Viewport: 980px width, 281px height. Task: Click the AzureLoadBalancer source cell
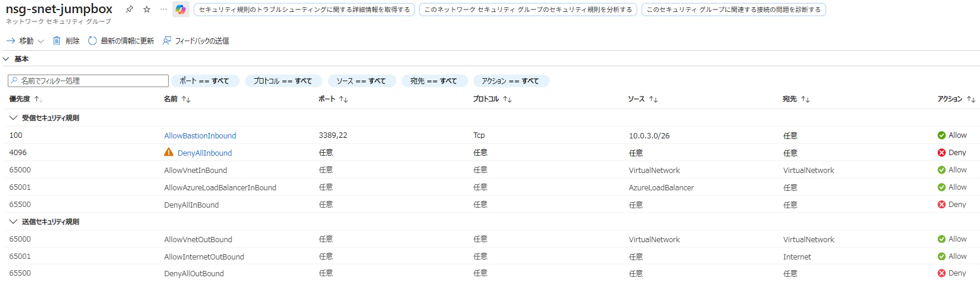point(662,188)
